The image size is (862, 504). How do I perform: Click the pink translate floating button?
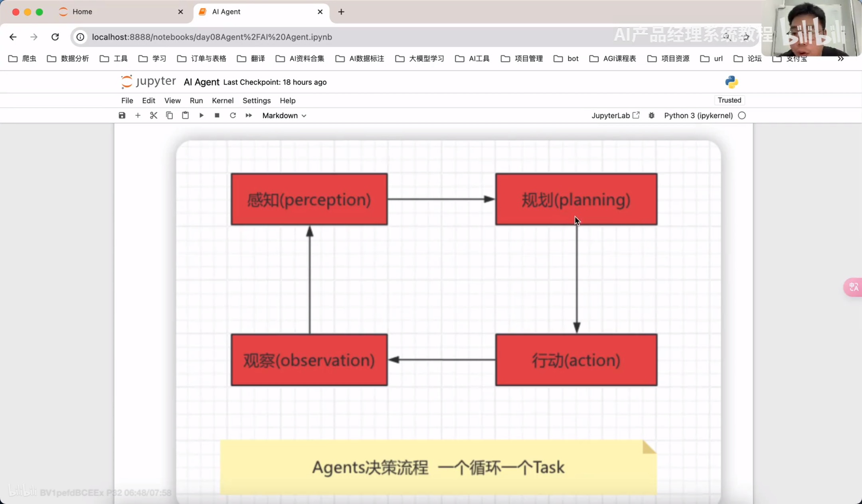[x=853, y=287]
